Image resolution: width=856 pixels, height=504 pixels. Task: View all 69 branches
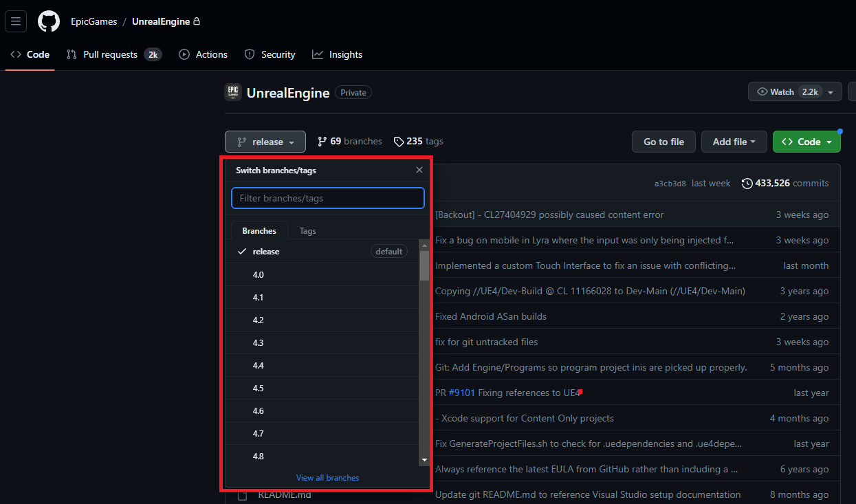pyautogui.click(x=350, y=141)
